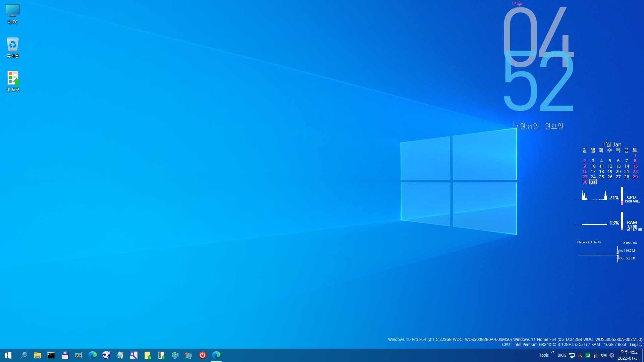Viewport: 644px width, 362px height.
Task: Click the stacked monitors orange arrow taskbar icon
Action: pos(189,355)
